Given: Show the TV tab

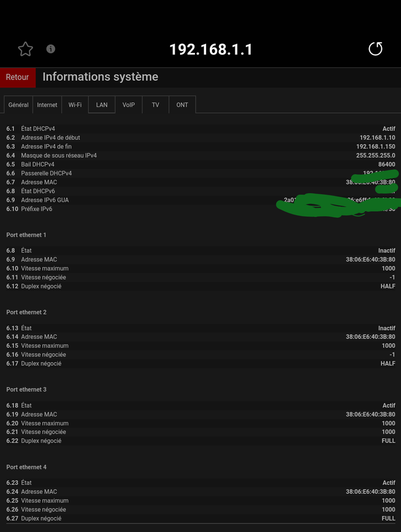Looking at the screenshot, I should click(156, 105).
